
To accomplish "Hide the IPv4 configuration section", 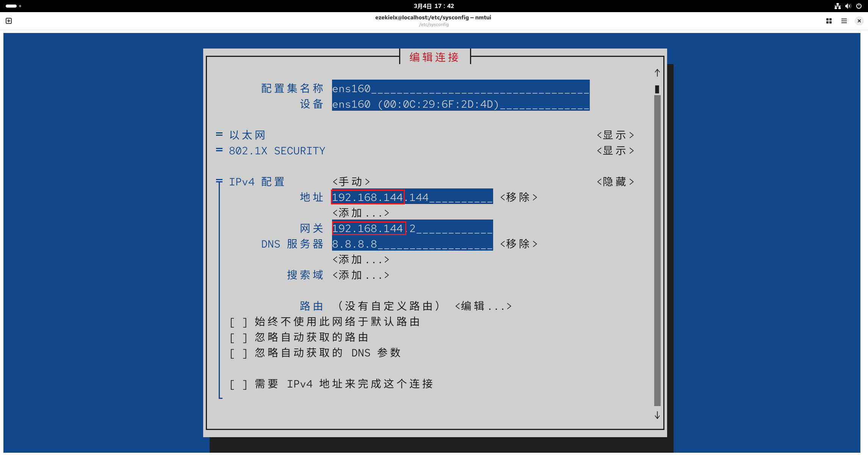I will (615, 182).
